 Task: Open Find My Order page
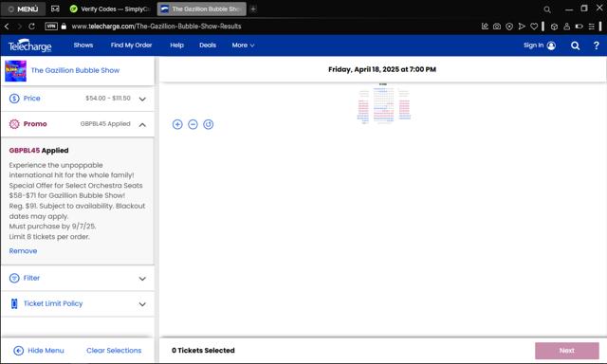[x=131, y=45]
